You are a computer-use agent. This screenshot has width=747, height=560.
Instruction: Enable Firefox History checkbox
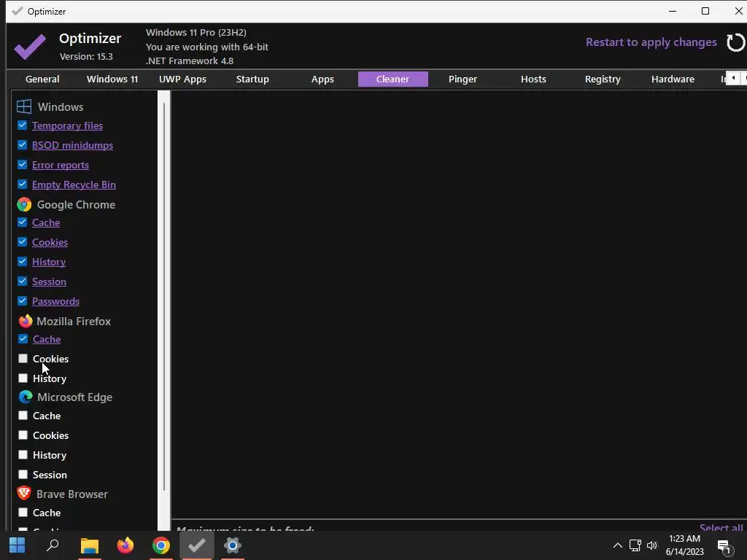click(x=23, y=378)
